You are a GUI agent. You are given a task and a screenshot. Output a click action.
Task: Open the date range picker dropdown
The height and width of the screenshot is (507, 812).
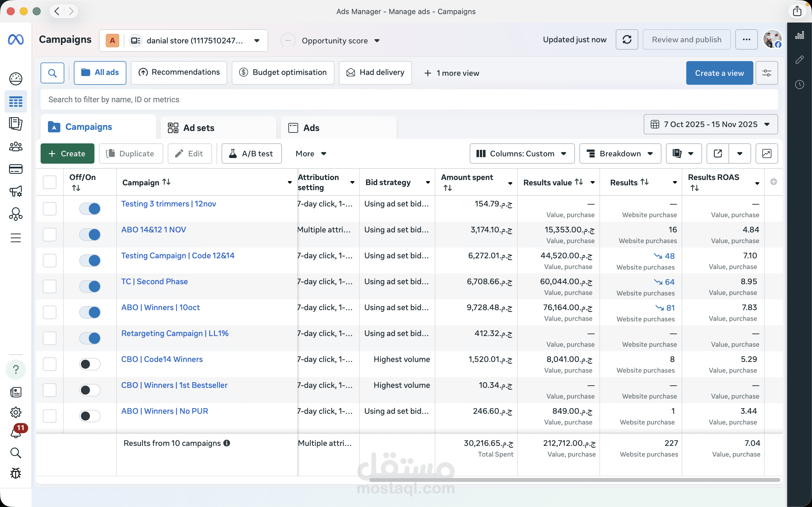[x=710, y=124]
